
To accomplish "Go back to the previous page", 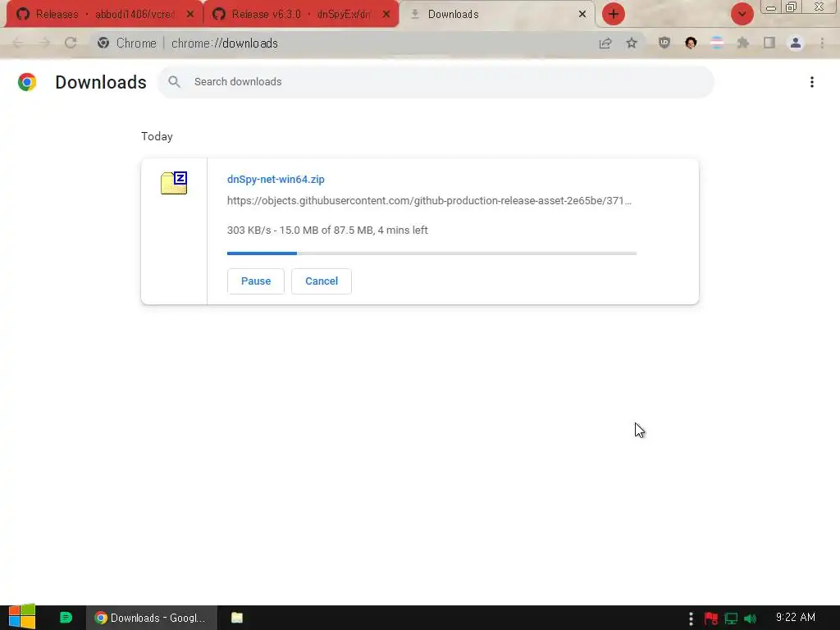I will click(x=18, y=43).
